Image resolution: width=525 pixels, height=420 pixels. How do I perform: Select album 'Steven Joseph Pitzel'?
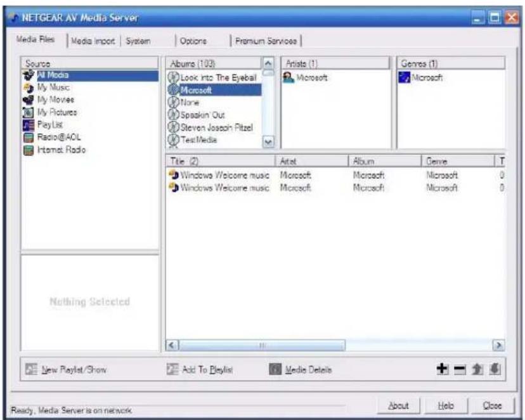click(217, 128)
